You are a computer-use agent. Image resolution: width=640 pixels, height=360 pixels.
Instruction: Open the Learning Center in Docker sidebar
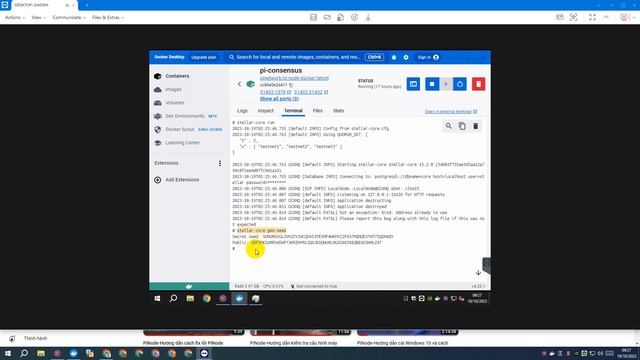[182, 143]
